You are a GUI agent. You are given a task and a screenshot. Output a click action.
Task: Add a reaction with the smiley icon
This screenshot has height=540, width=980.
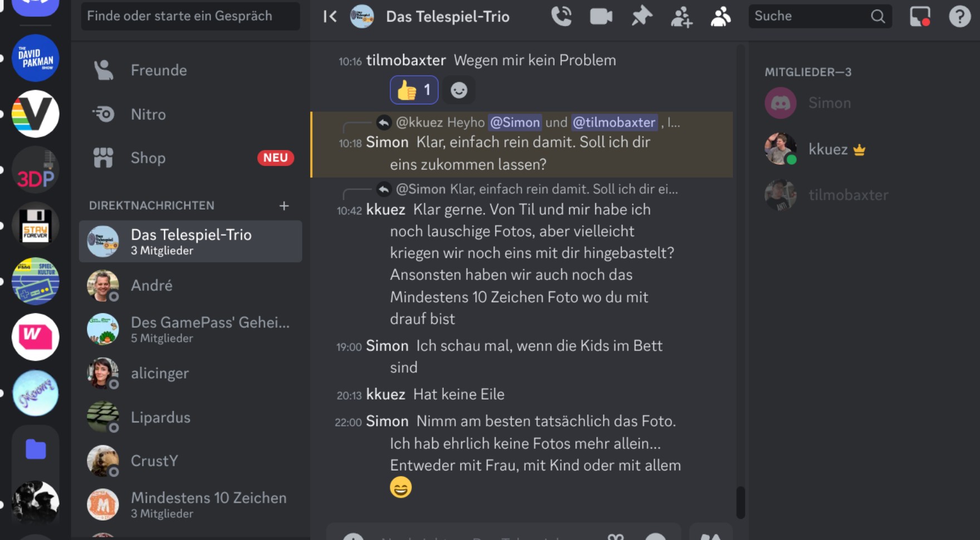click(x=459, y=90)
